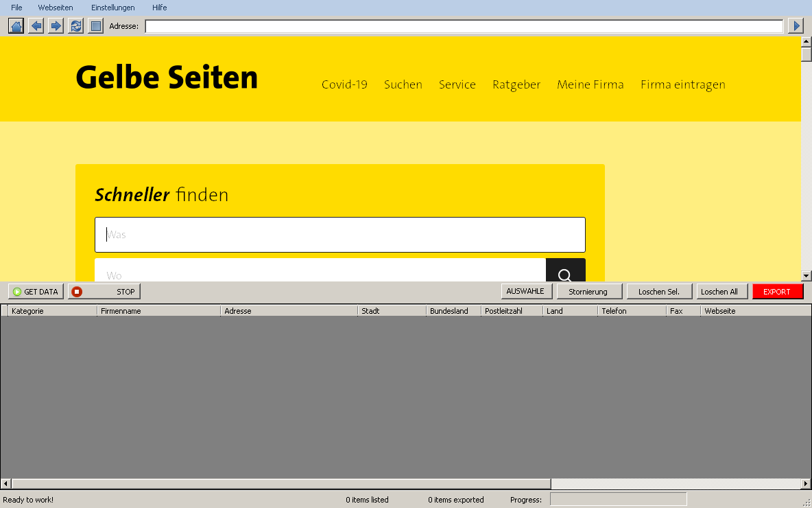Click the browser scrollbar up arrow
This screenshot has height=508, width=812.
click(807, 41)
